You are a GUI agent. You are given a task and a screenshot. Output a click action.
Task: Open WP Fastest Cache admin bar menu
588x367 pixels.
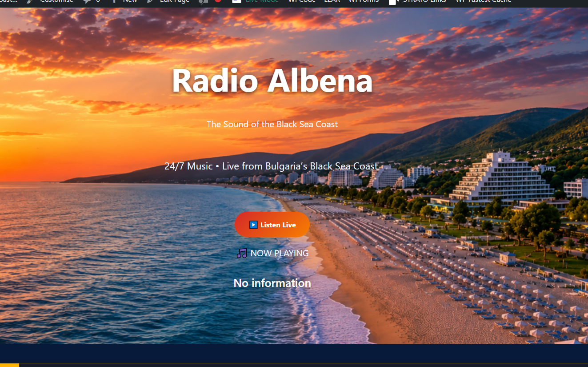484,2
